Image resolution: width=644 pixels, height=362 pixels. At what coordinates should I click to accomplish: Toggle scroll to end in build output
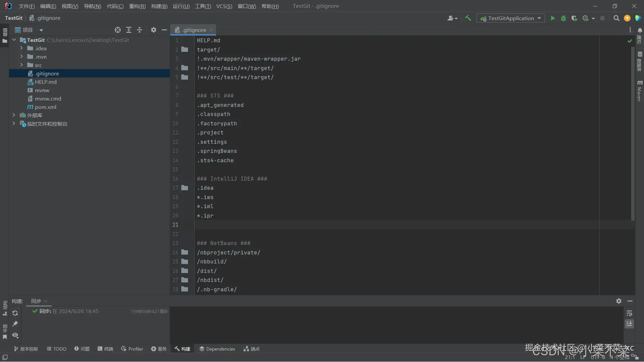[x=629, y=324]
